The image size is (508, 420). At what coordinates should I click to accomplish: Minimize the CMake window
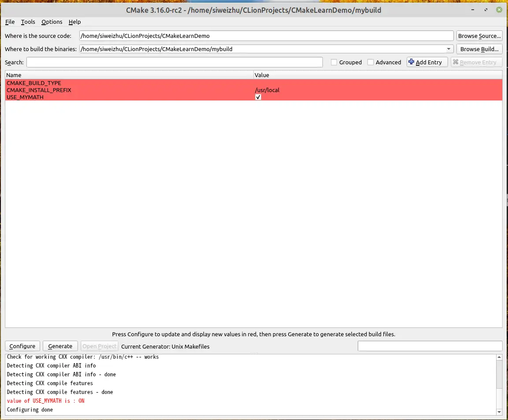473,10
